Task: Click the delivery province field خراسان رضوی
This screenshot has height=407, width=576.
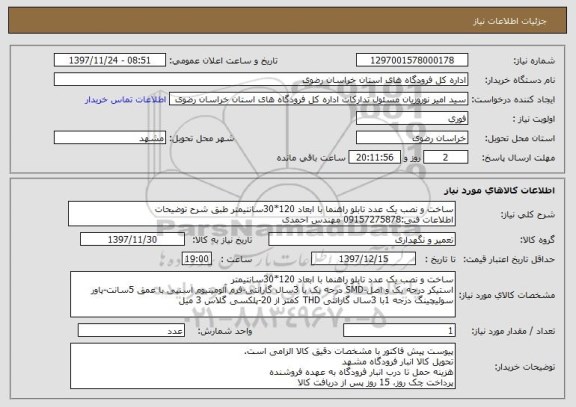Action: [x=412, y=138]
